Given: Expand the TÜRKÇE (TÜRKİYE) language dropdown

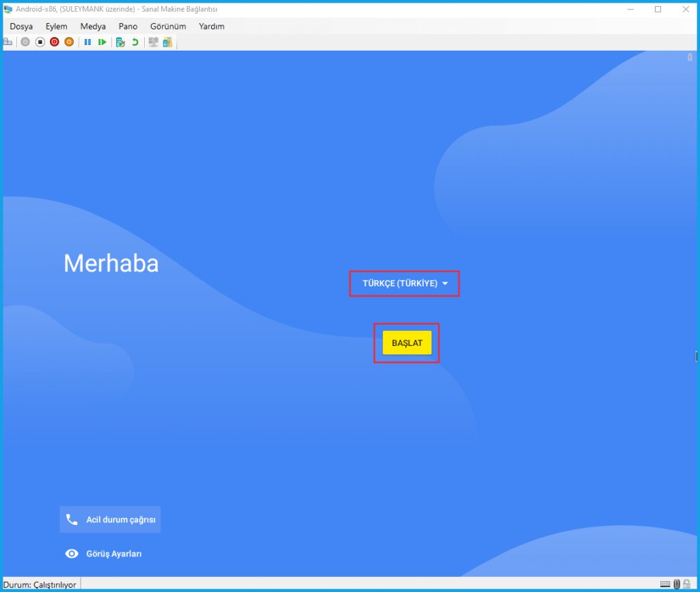Looking at the screenshot, I should point(405,284).
